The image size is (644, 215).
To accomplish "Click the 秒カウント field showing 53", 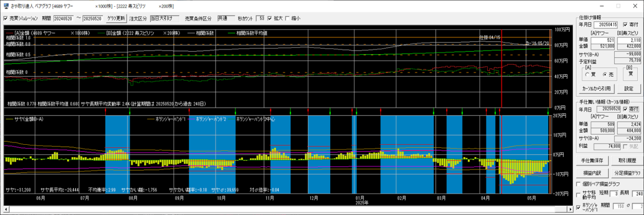I will pyautogui.click(x=260, y=18).
